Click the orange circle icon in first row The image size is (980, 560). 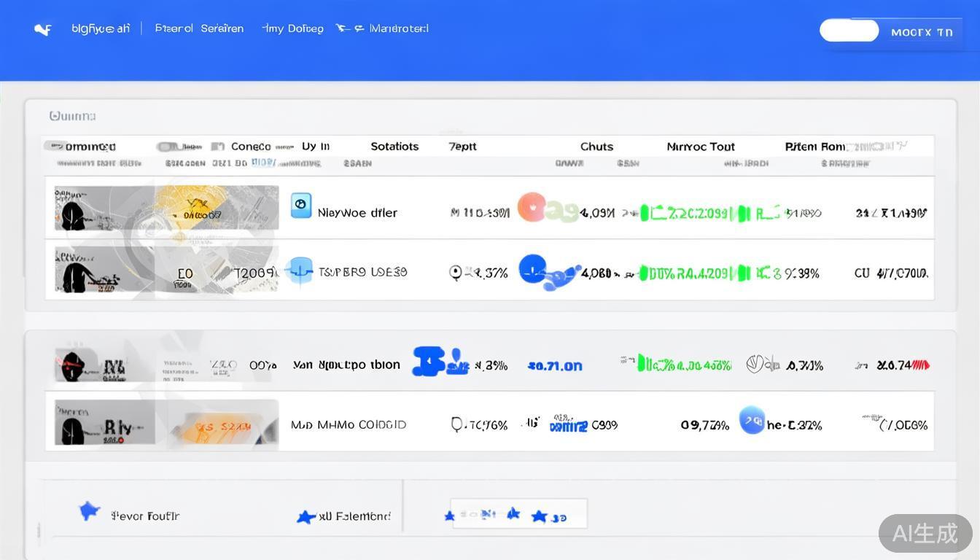tap(532, 207)
